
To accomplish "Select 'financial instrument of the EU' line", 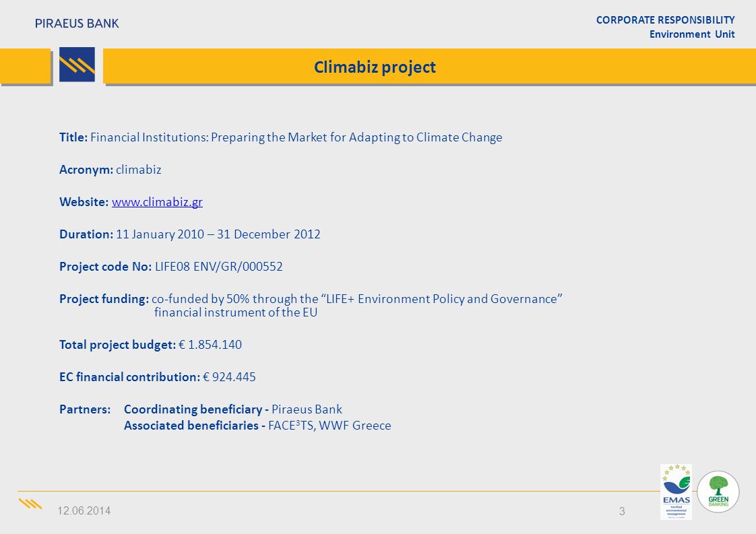I will 236,312.
